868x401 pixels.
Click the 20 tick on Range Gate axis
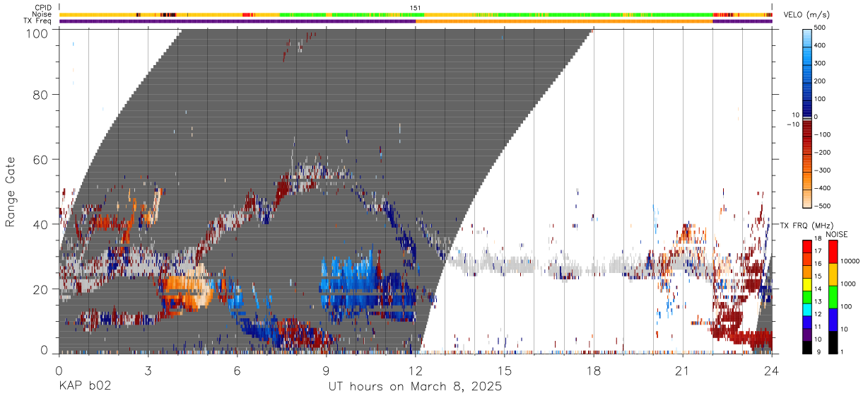(x=41, y=289)
